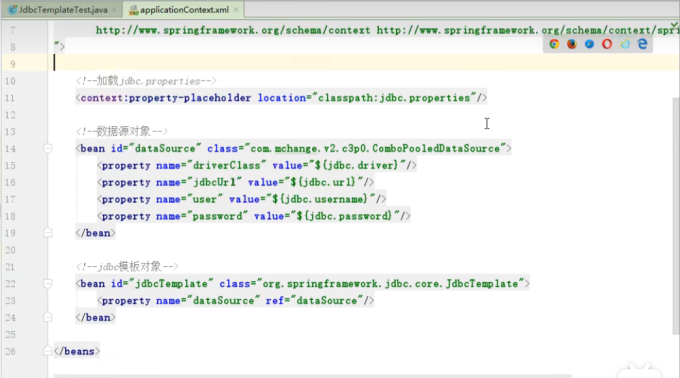Click the context:property-placeholder tag text
Screen dimensions: 680x378
click(166, 98)
